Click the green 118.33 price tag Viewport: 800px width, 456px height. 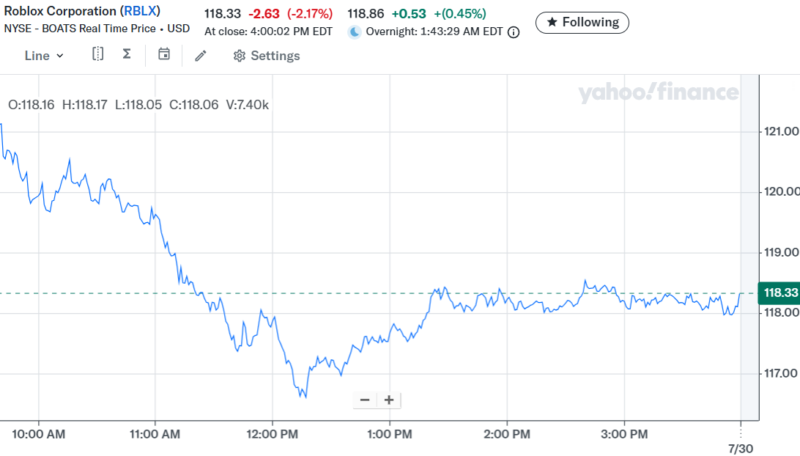(778, 293)
